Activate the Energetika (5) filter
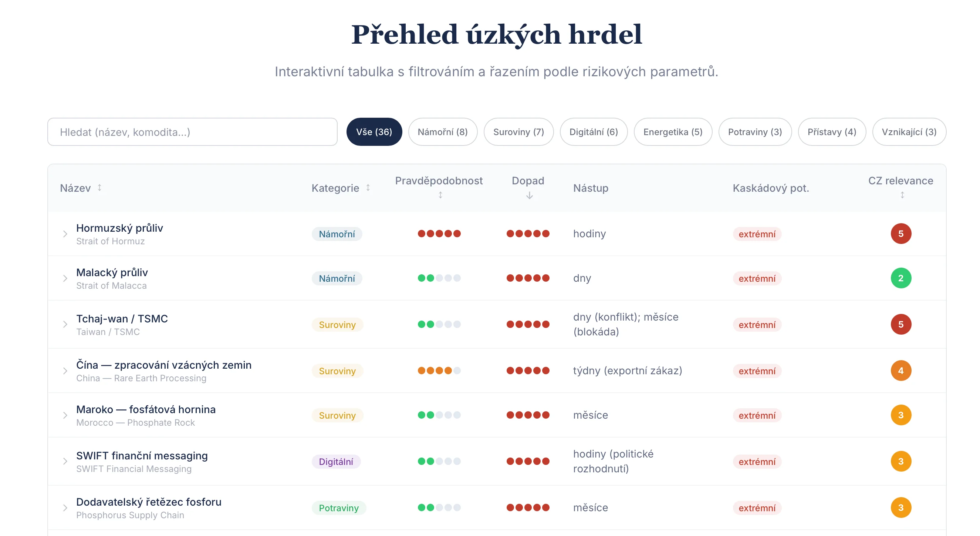The height and width of the screenshot is (536, 980). pos(673,132)
